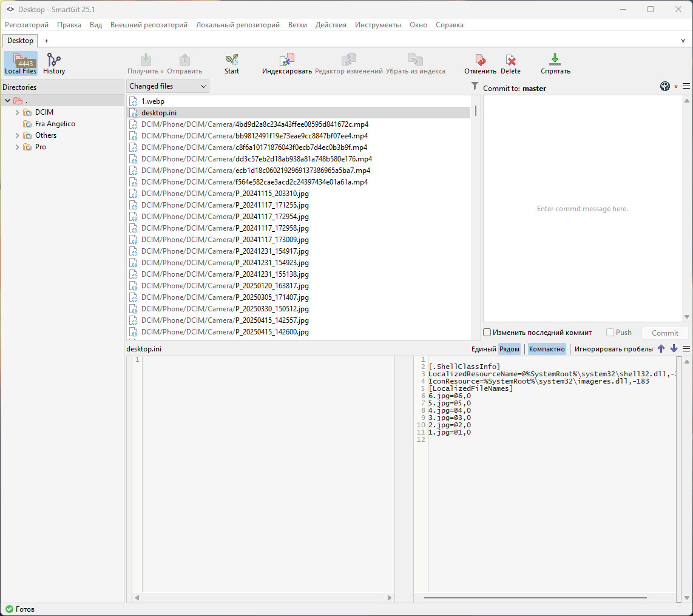Expand the Others folder in Directories
This screenshot has height=616, width=693.
(x=17, y=135)
